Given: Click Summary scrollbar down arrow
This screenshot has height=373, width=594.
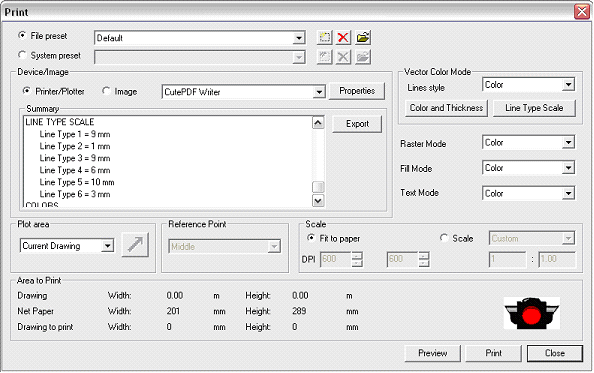Looking at the screenshot, I should (x=318, y=201).
